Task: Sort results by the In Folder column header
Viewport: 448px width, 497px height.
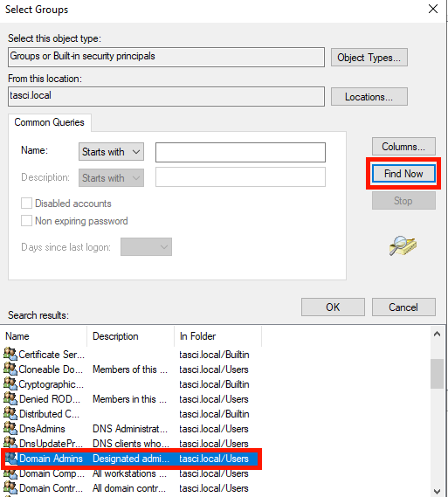Action: click(218, 336)
